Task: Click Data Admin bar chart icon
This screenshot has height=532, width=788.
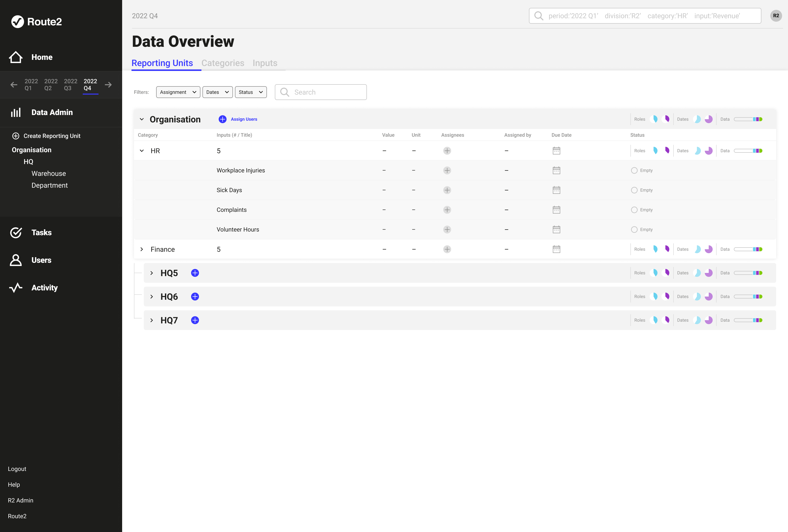Action: pos(16,113)
